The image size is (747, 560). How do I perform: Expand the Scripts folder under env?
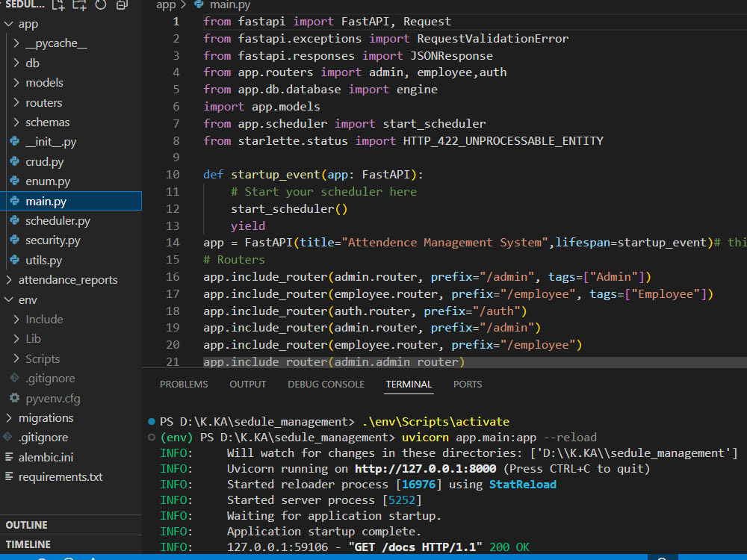coord(16,358)
